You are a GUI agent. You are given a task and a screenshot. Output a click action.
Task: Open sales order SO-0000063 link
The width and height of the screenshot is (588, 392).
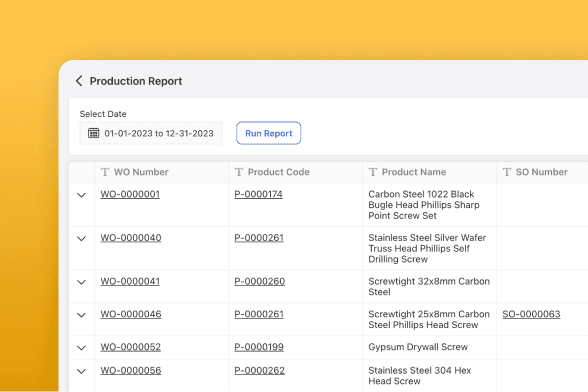531,314
